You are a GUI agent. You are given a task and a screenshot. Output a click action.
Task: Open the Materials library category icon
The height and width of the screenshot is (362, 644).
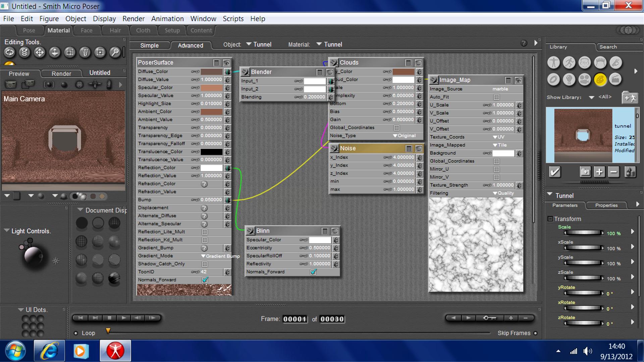click(600, 79)
